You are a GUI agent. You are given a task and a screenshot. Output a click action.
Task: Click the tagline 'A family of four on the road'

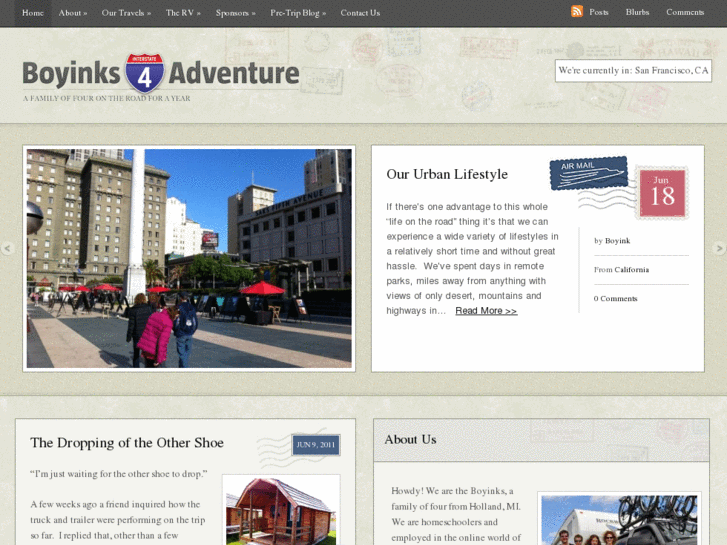coord(107,98)
